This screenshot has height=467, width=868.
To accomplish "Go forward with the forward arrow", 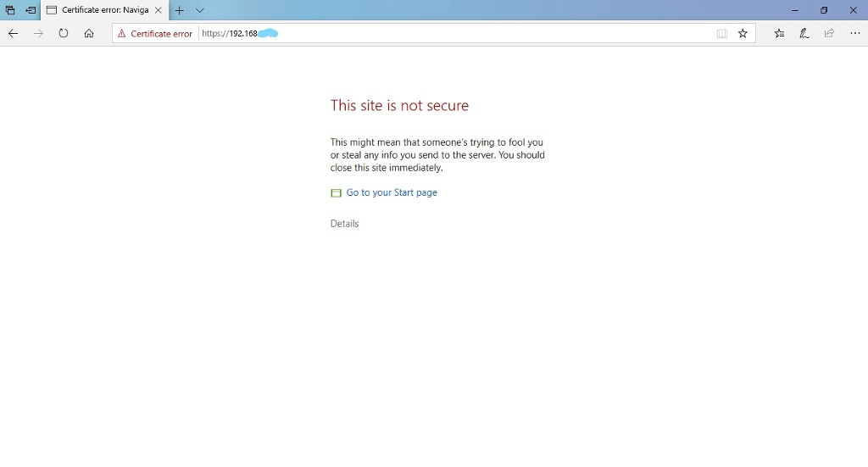I will point(38,33).
